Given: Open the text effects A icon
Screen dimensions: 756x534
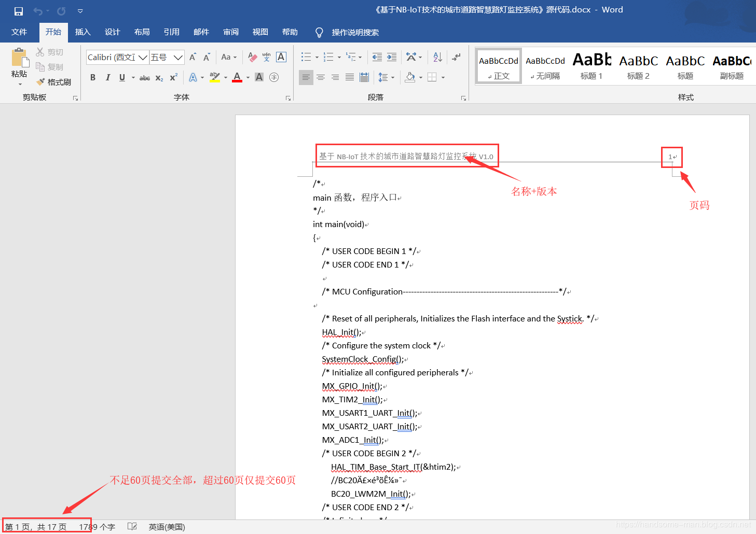Looking at the screenshot, I should pos(193,77).
